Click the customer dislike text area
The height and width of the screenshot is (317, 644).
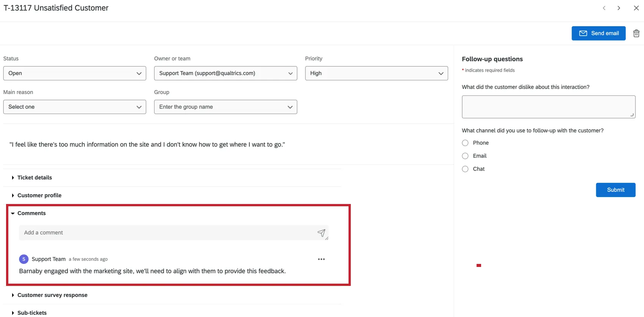(548, 107)
